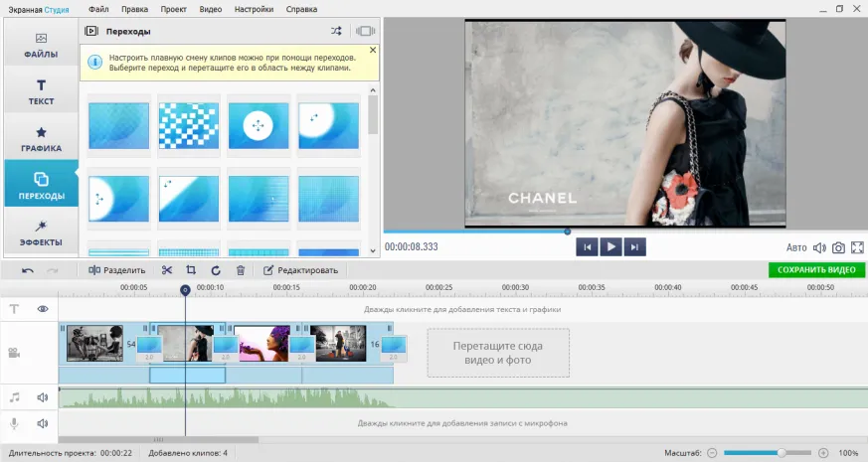Open the Проект menu
Screen dimensions: 868x462
pyautogui.click(x=173, y=9)
